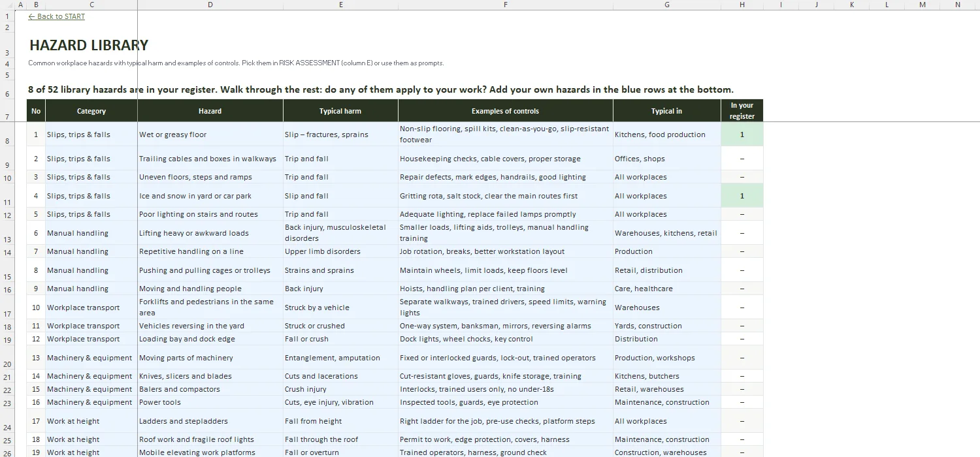The width and height of the screenshot is (980, 457).
Task: Select Fall through the roof cell
Action: point(340,439)
